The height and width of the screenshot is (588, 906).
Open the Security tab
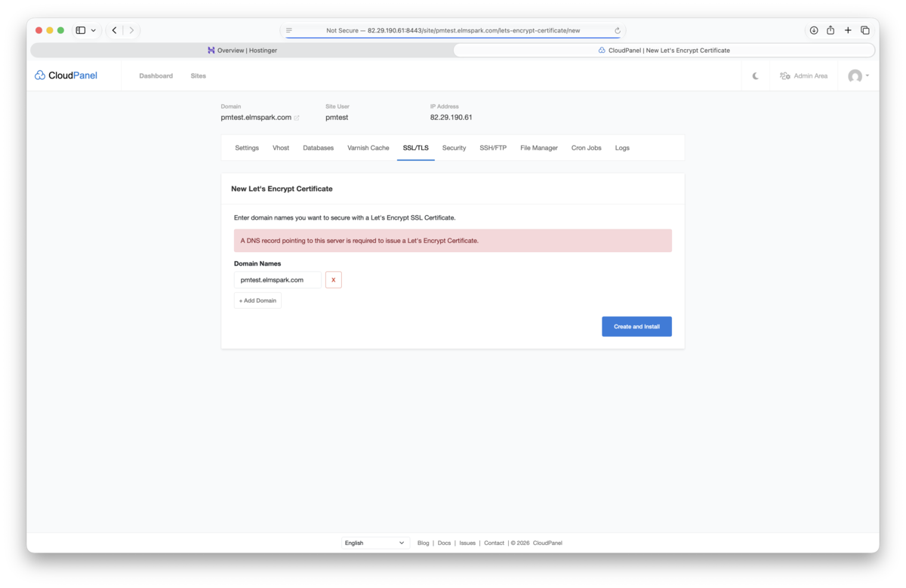coord(454,148)
